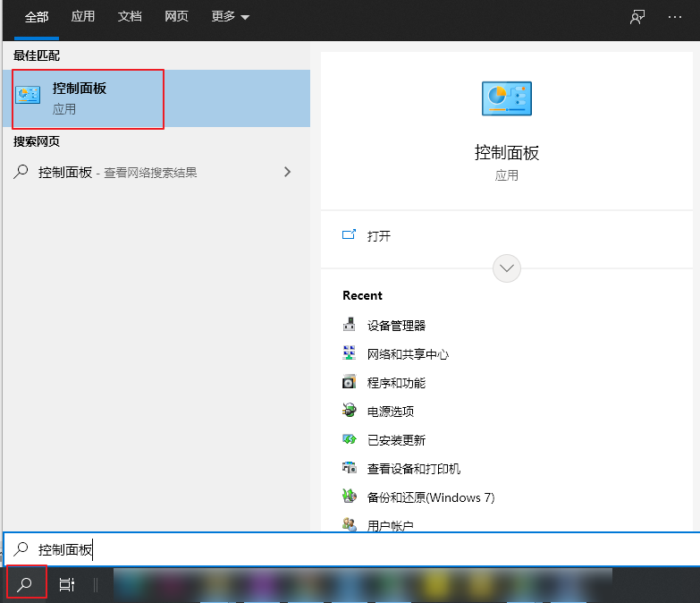The height and width of the screenshot is (603, 700).
Task: Switch to the 文档 tab
Action: coord(130,17)
